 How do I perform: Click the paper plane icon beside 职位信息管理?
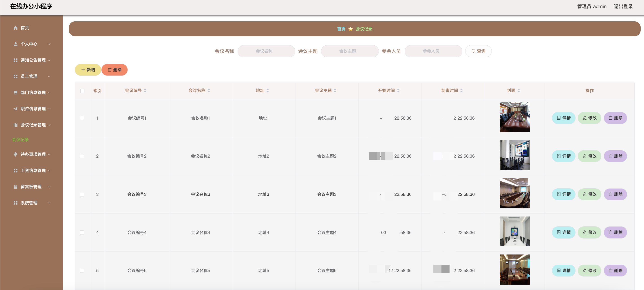click(15, 109)
